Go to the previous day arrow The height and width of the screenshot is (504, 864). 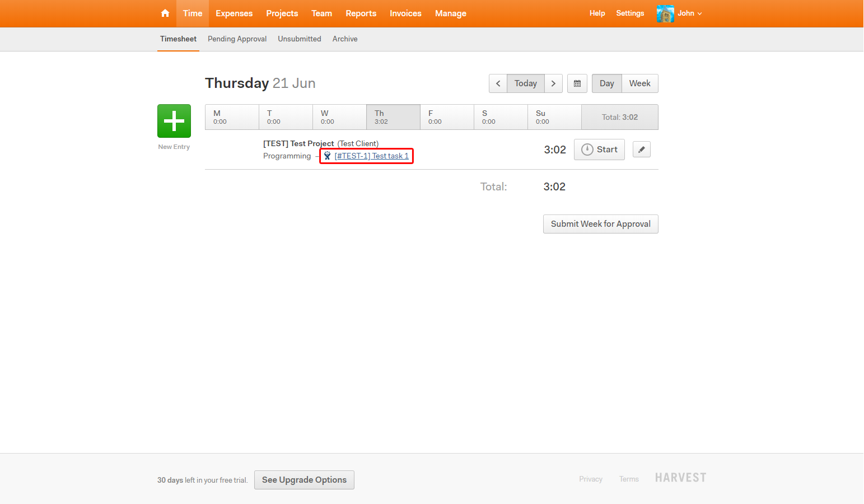coord(498,83)
